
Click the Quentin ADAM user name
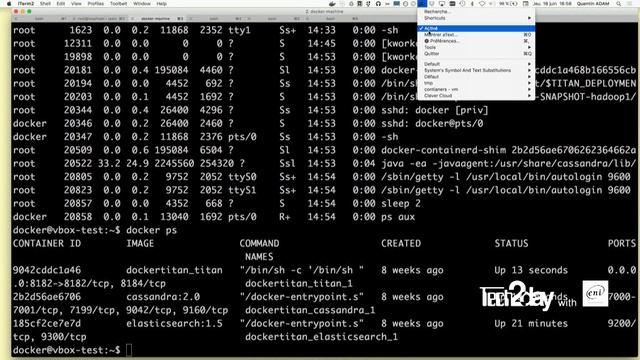(593, 4)
